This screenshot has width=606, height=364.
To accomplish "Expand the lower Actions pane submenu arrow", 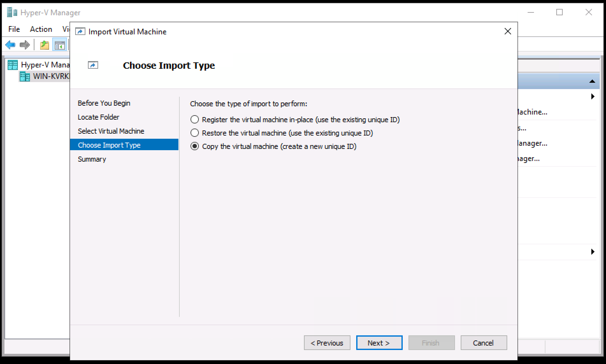I will click(592, 252).
